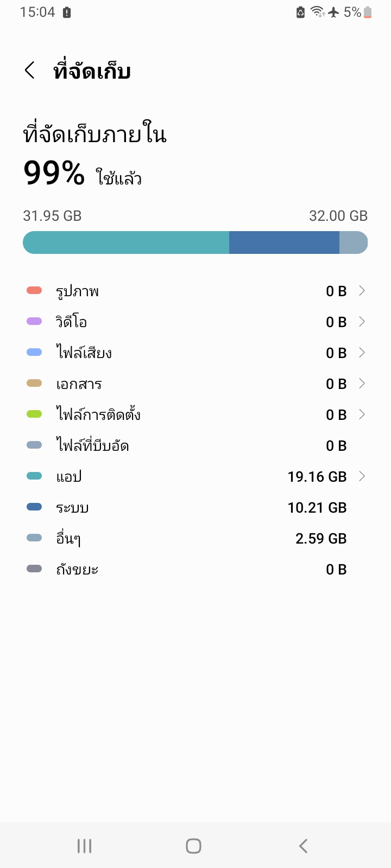This screenshot has height=868, width=391.
Task: Tap the battery icon in status bar
Action: (368, 12)
